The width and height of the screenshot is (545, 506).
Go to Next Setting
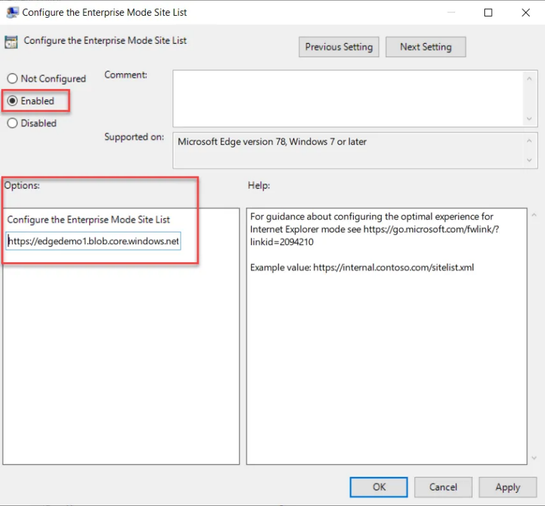425,47
